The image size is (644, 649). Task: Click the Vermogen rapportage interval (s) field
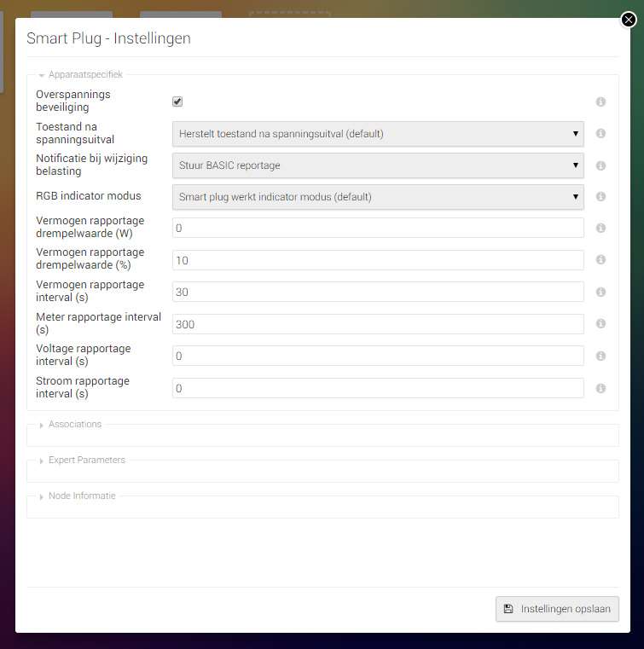click(x=378, y=292)
